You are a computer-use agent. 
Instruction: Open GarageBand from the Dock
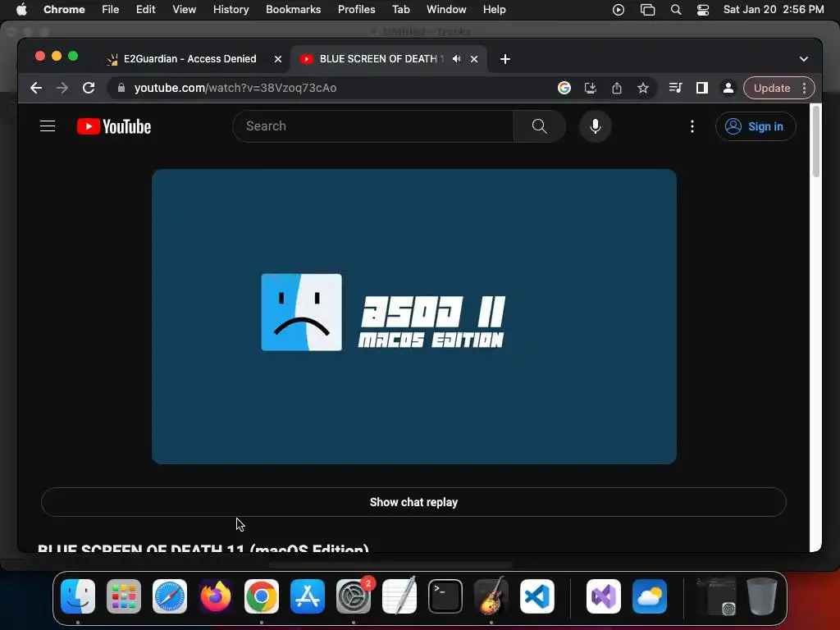(491, 596)
